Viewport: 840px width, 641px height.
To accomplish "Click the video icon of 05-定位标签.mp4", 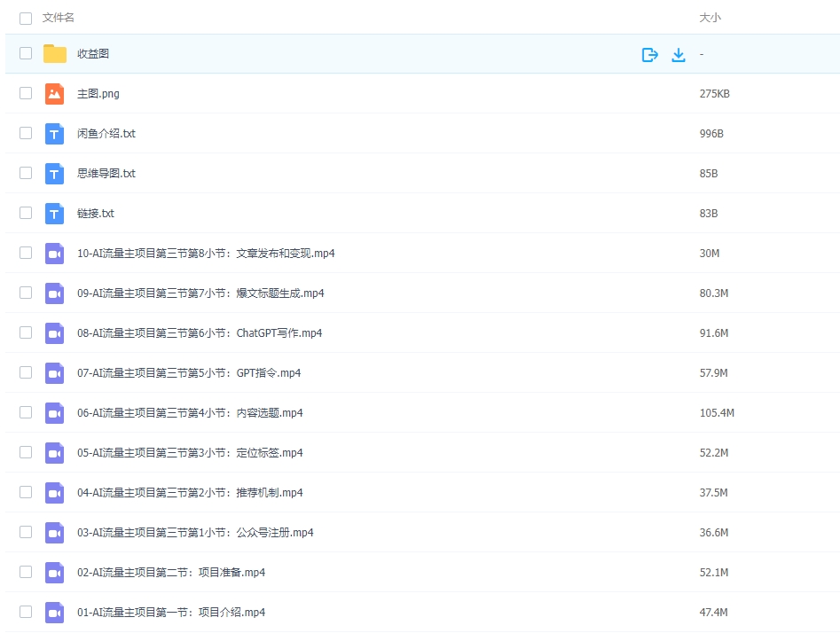I will coord(54,452).
